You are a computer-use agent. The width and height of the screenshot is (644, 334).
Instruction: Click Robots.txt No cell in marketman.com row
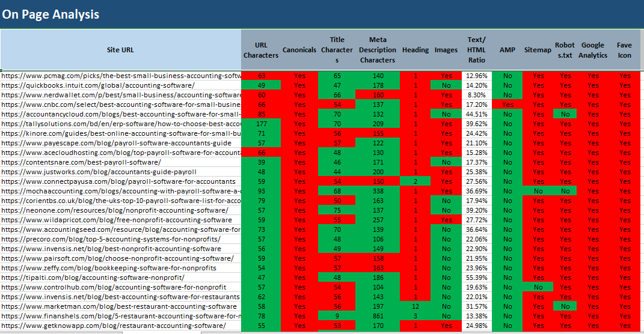[x=565, y=306]
